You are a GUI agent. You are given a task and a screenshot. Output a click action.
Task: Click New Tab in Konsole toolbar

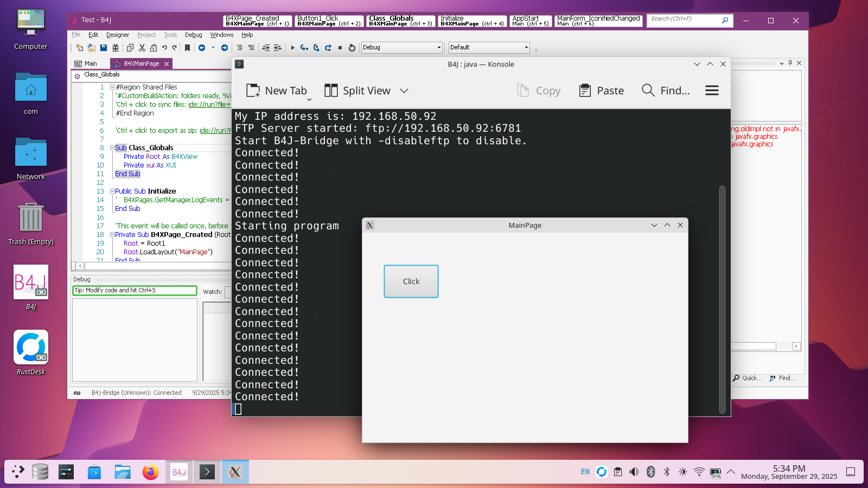[x=277, y=91]
